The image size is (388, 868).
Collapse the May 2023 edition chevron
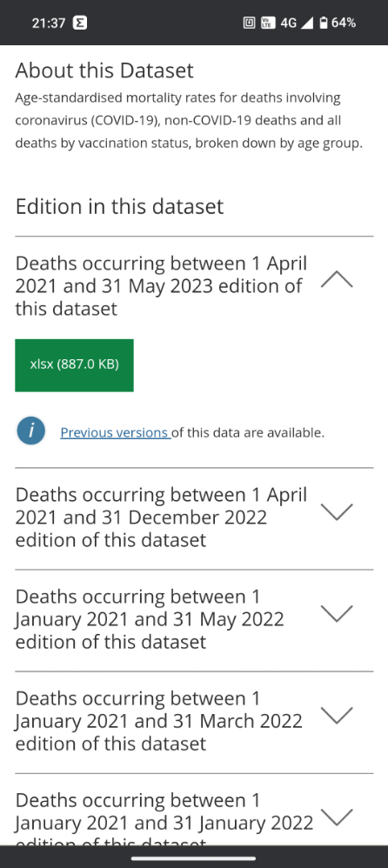[x=337, y=279]
